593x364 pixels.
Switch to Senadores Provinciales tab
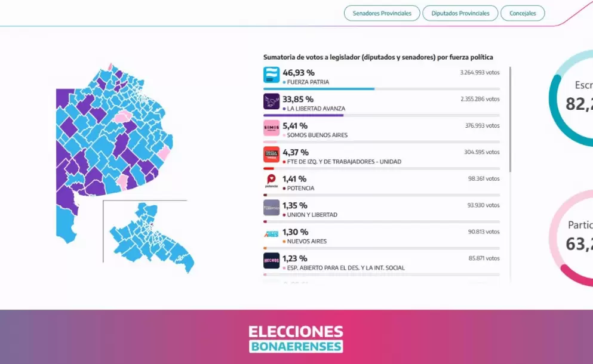point(382,13)
